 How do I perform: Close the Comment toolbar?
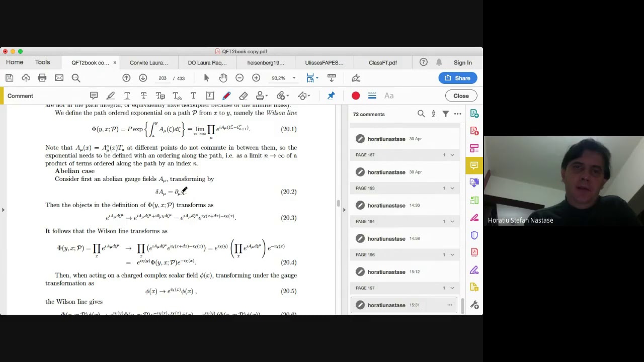[x=461, y=96]
